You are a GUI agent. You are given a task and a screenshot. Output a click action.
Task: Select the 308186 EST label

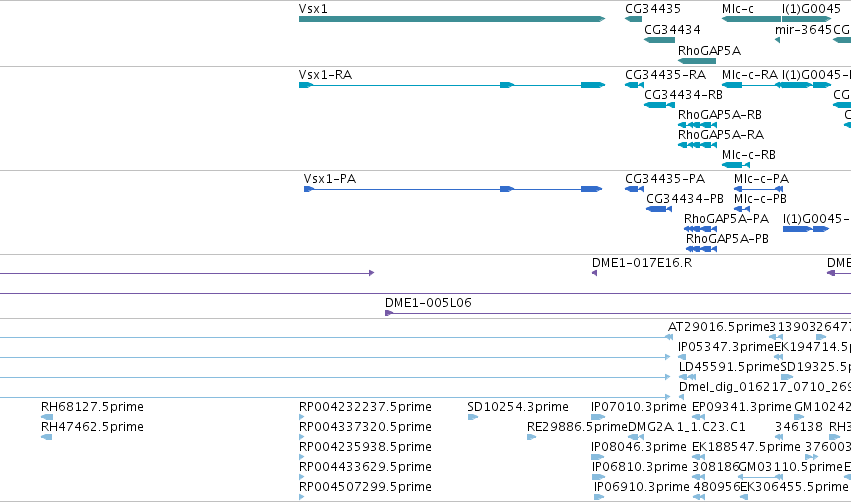[x=716, y=467]
